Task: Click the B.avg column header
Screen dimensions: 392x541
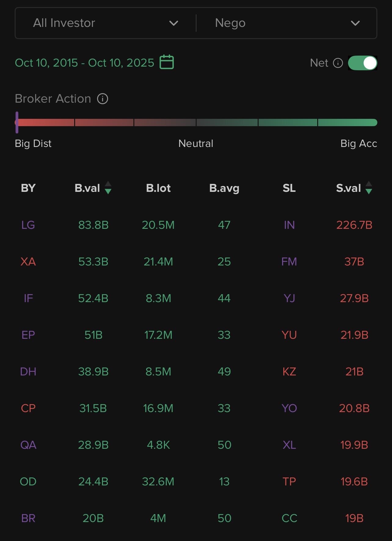Action: click(224, 188)
